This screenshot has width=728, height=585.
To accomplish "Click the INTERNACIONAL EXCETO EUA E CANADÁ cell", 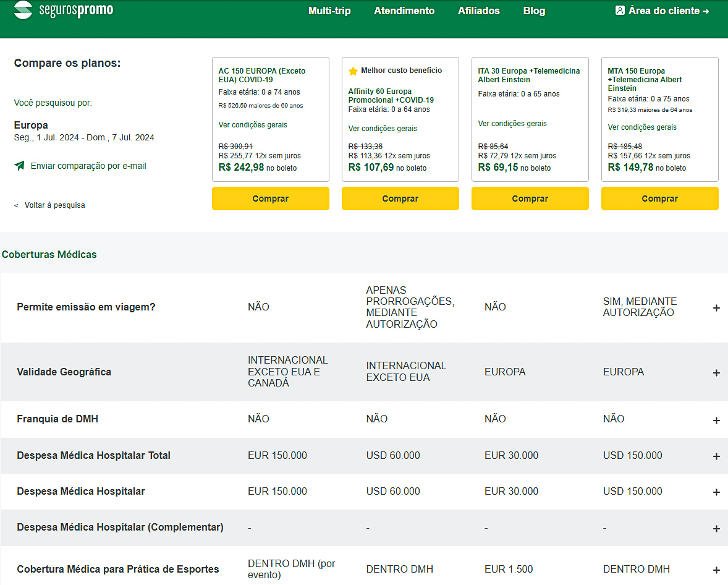I will (288, 372).
